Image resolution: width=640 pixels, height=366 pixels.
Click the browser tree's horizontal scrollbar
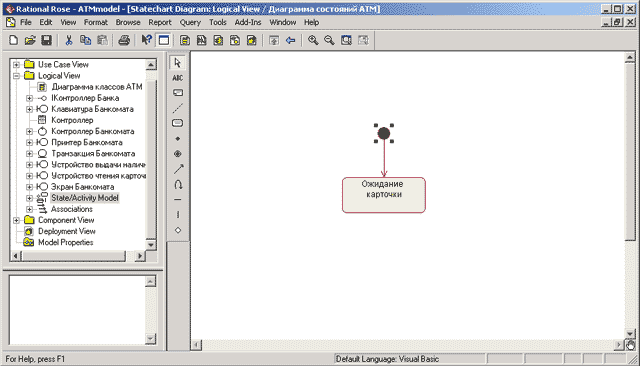tap(78, 256)
